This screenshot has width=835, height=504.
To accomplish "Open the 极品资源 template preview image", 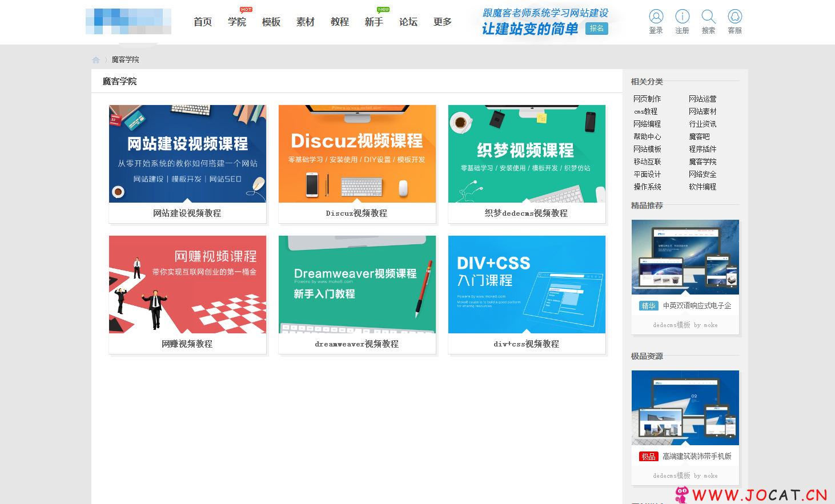I will [x=685, y=408].
